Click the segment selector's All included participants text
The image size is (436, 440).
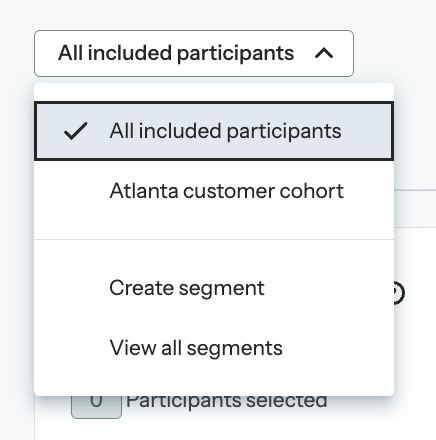pyautogui.click(x=176, y=53)
